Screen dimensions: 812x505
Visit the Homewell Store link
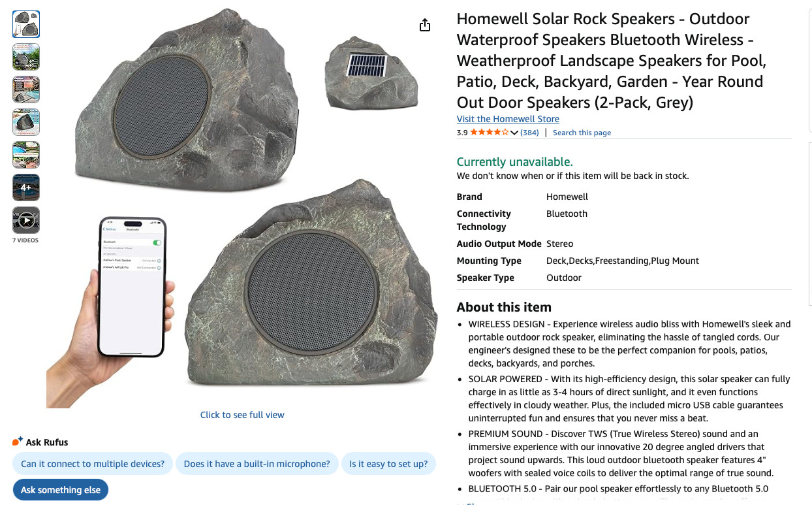pos(508,119)
